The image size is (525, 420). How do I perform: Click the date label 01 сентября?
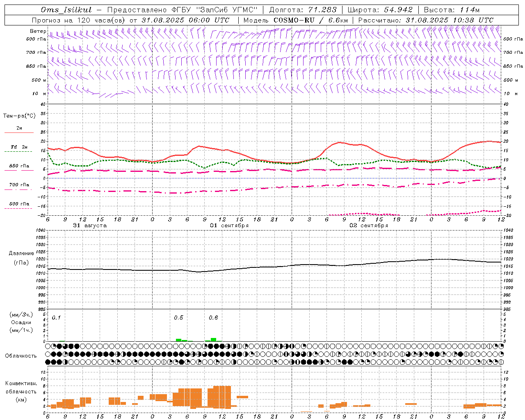pos(229,226)
